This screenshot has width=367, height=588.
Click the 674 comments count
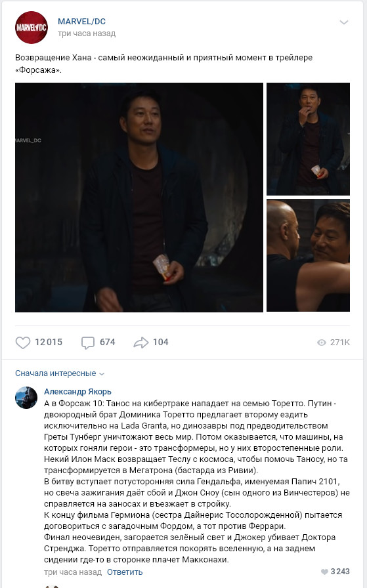(x=107, y=342)
